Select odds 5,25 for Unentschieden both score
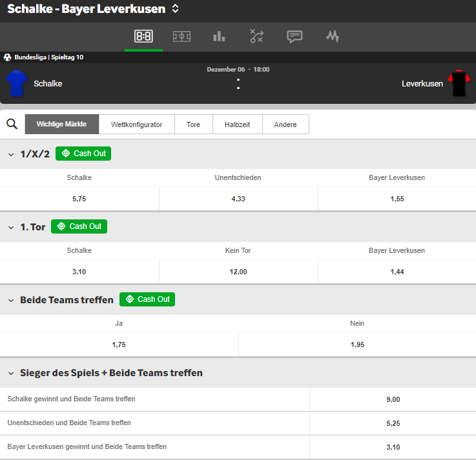476x460 pixels. (393, 423)
